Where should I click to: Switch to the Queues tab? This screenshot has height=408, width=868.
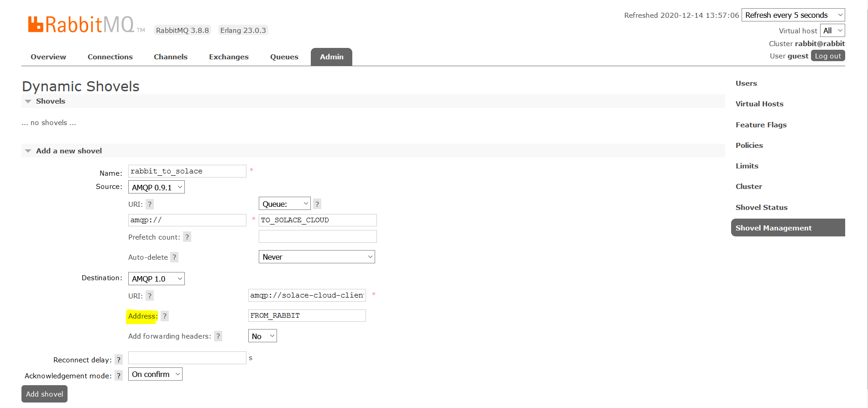pyautogui.click(x=284, y=57)
